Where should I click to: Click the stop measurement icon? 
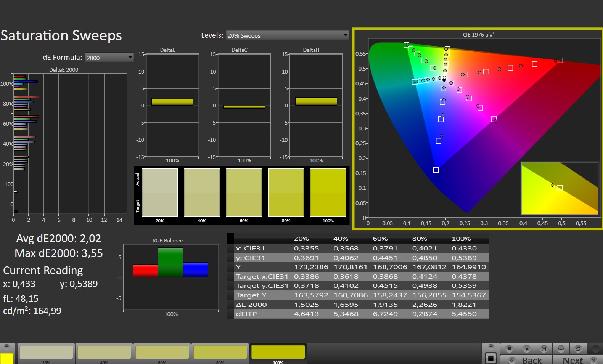[509, 348]
